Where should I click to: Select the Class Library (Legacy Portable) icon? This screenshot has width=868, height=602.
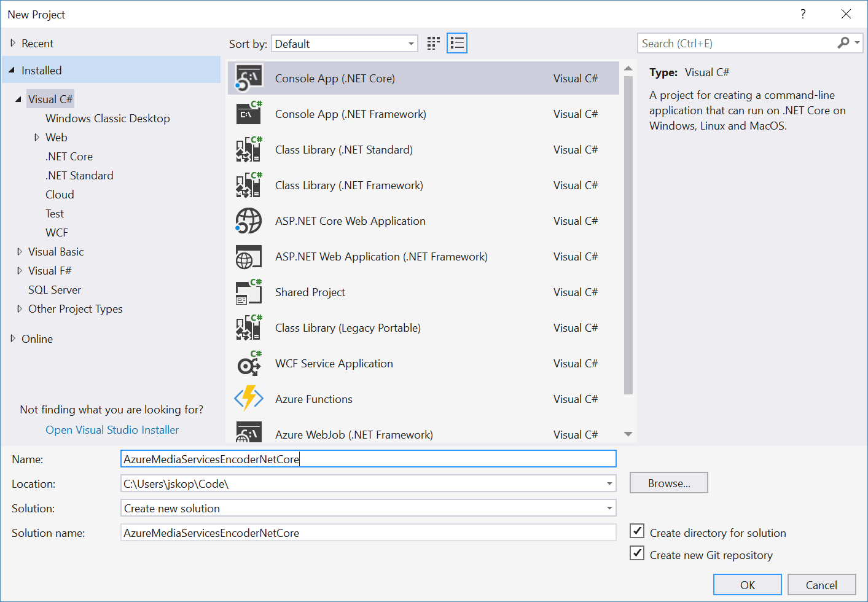click(x=249, y=327)
